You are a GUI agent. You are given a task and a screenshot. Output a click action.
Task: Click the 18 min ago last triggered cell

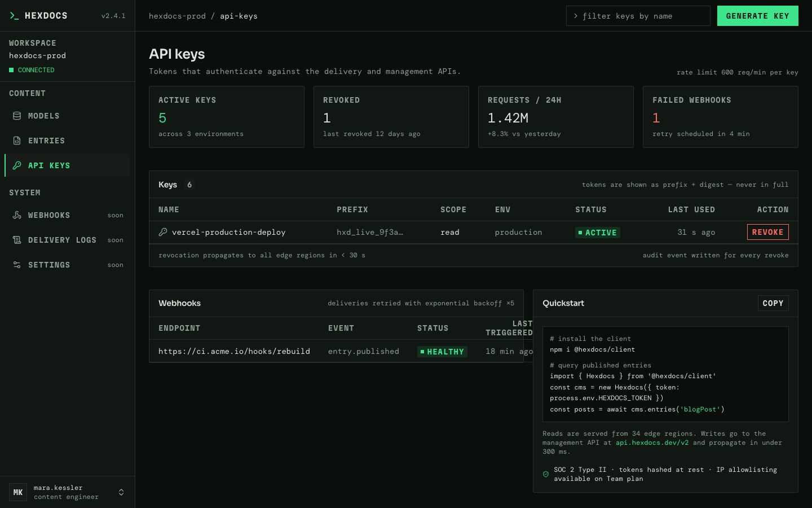[509, 351]
